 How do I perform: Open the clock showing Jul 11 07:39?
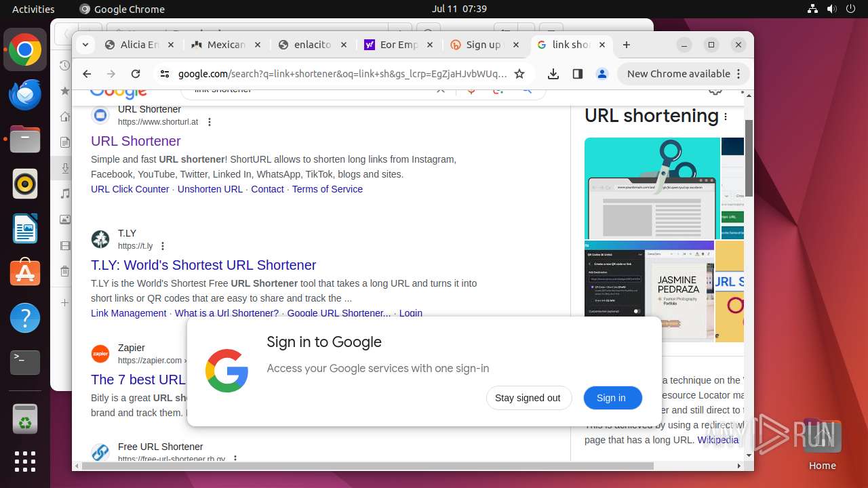459,9
